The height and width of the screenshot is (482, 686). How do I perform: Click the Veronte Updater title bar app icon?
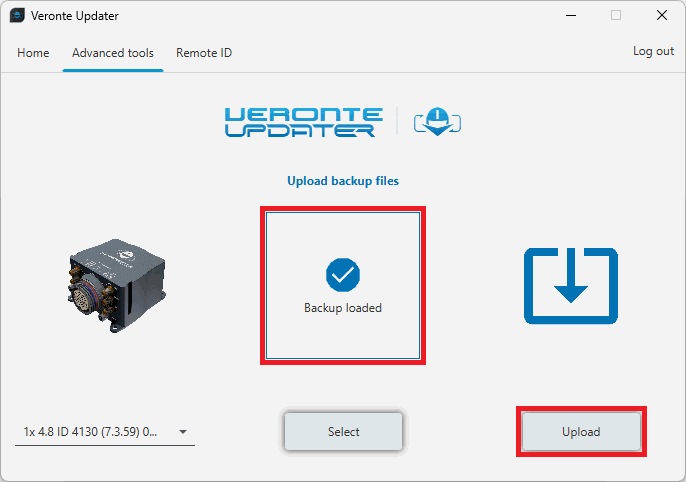(17, 16)
